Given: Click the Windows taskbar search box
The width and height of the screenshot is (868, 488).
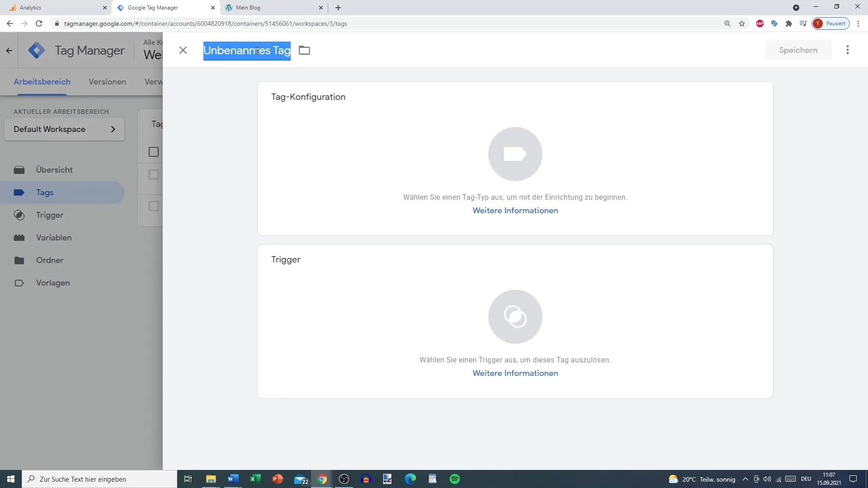Looking at the screenshot, I should pyautogui.click(x=99, y=479).
